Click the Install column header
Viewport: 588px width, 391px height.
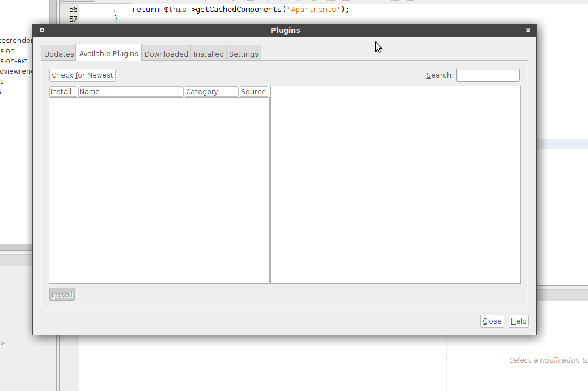coord(62,91)
